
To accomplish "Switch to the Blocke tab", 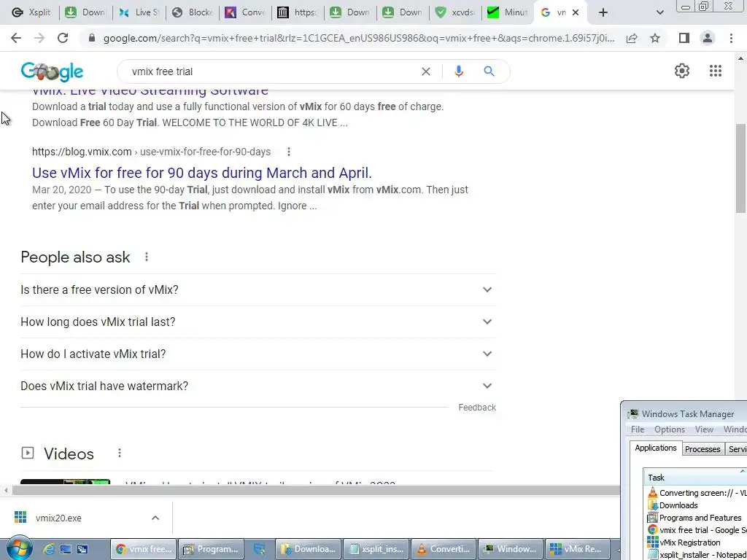I will (x=193, y=12).
